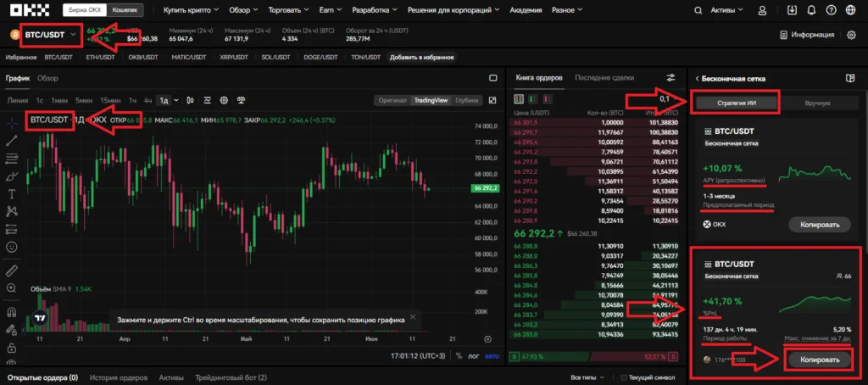Show sell orders only view

[x=548, y=99]
